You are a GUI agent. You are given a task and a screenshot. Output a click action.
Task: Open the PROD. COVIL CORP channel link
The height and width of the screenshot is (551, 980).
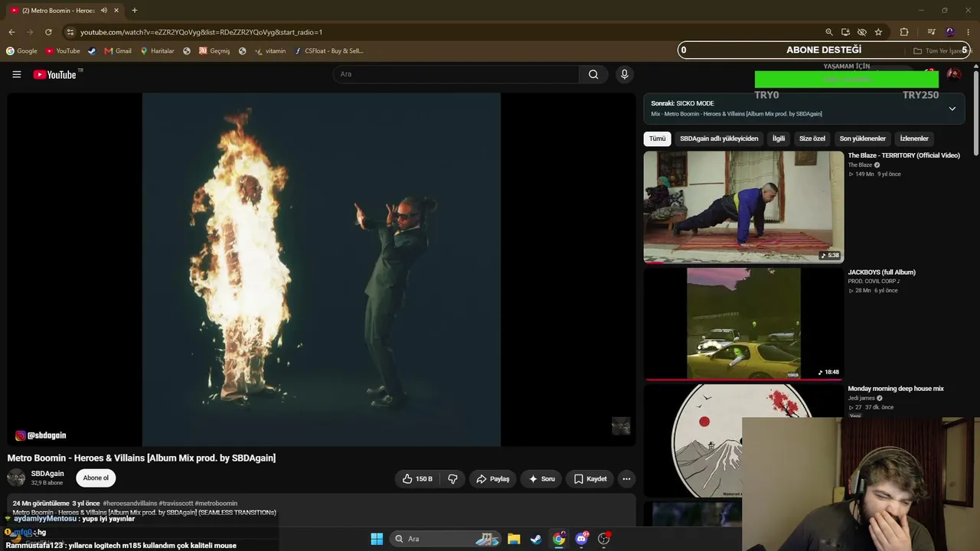[874, 282]
